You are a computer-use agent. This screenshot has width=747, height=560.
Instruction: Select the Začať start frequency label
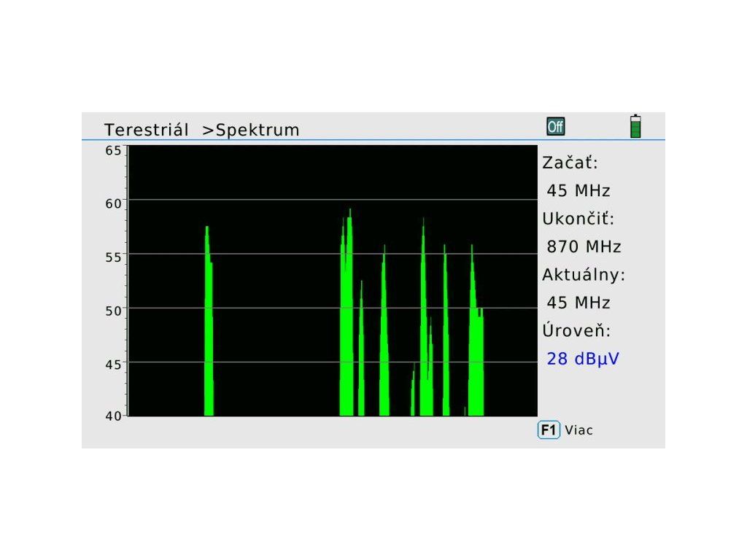click(570, 163)
